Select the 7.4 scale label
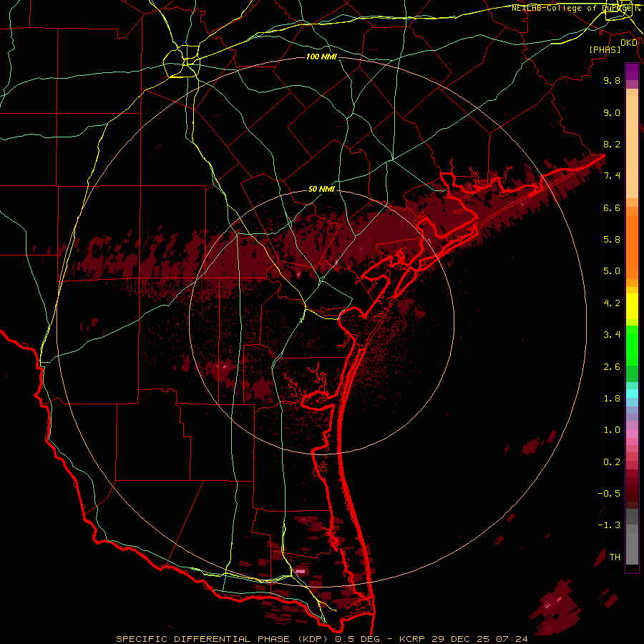 point(612,176)
